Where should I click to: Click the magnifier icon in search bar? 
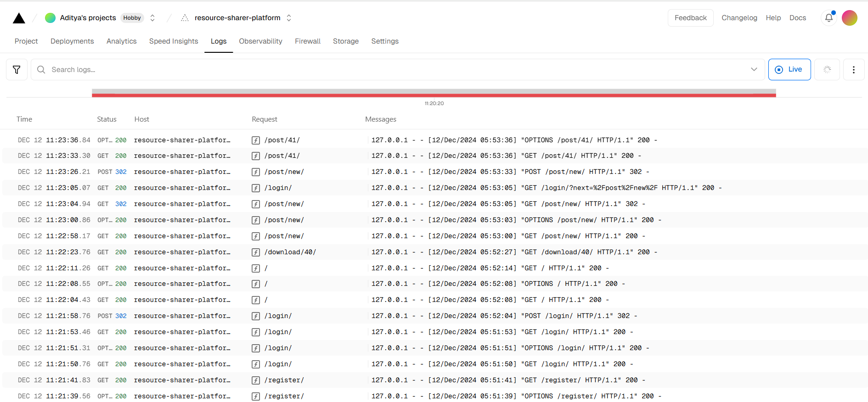pos(41,70)
